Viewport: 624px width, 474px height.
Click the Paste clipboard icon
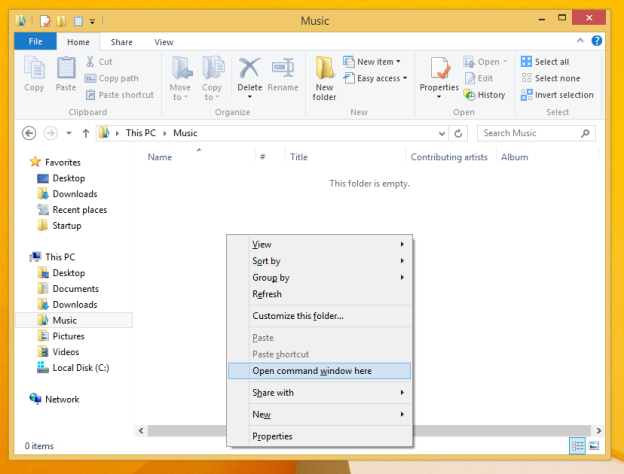pyautogui.click(x=66, y=68)
